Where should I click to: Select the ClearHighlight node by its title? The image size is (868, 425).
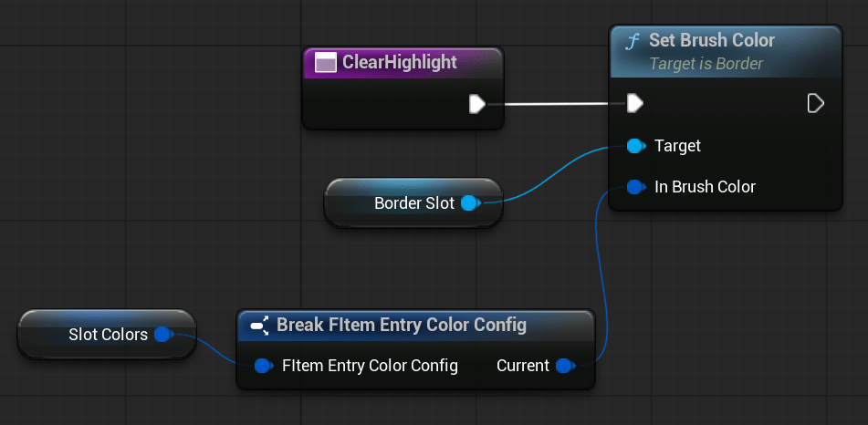pyautogui.click(x=399, y=63)
